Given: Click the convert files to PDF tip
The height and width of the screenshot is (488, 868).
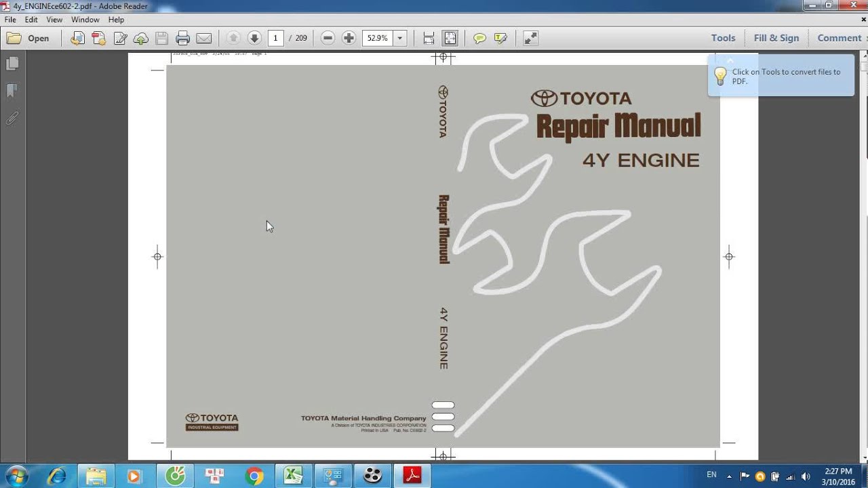Looking at the screenshot, I should click(781, 76).
